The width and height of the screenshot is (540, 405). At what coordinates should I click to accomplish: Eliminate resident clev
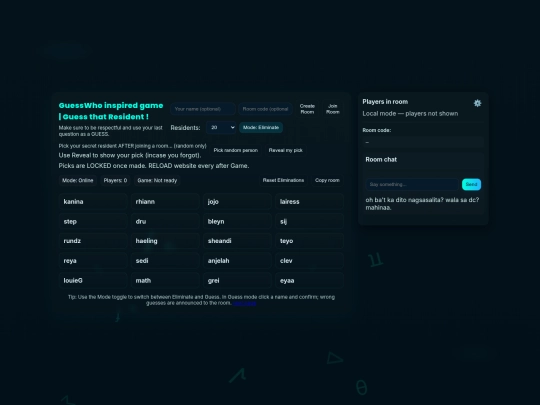tap(309, 261)
